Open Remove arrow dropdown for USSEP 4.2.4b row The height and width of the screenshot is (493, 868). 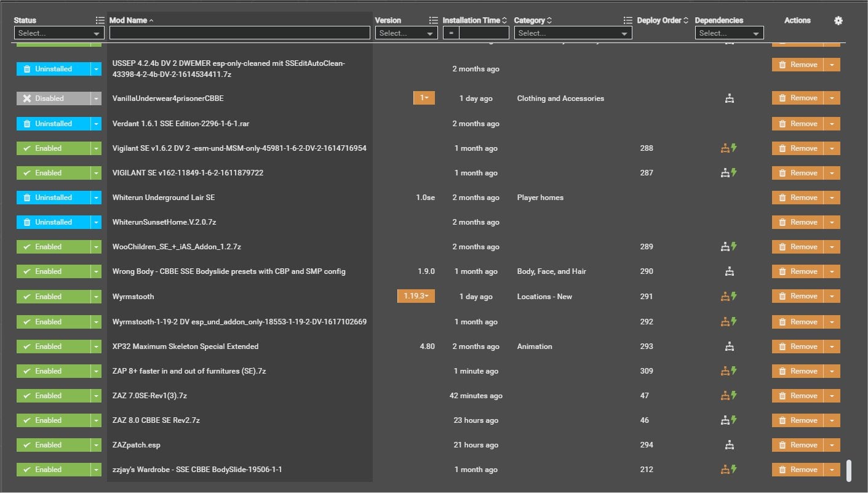[x=832, y=65]
